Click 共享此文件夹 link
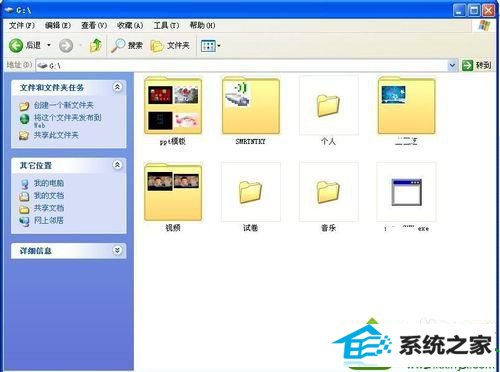 coord(56,135)
